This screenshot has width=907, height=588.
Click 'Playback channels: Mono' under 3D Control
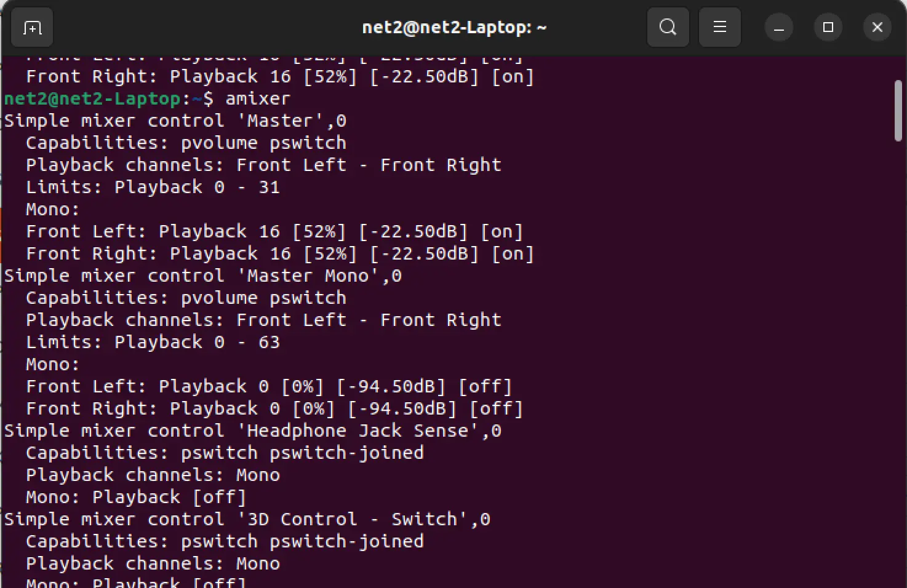(153, 563)
